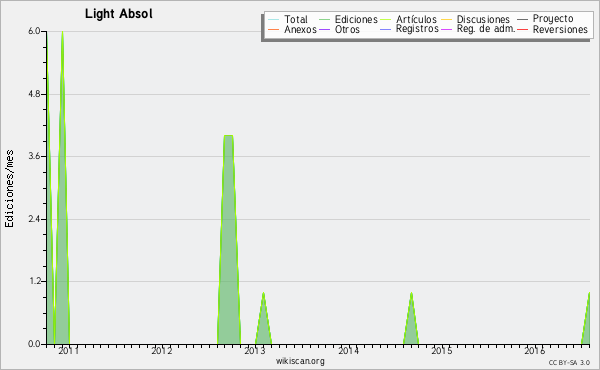Click the late-2014 small peak
The width and height of the screenshot is (600, 370).
(411, 318)
